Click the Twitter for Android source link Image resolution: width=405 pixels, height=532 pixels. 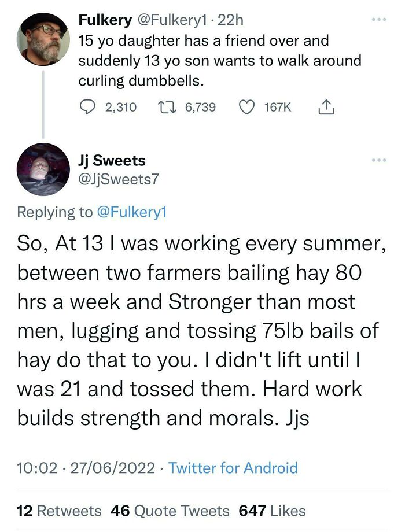click(x=233, y=468)
